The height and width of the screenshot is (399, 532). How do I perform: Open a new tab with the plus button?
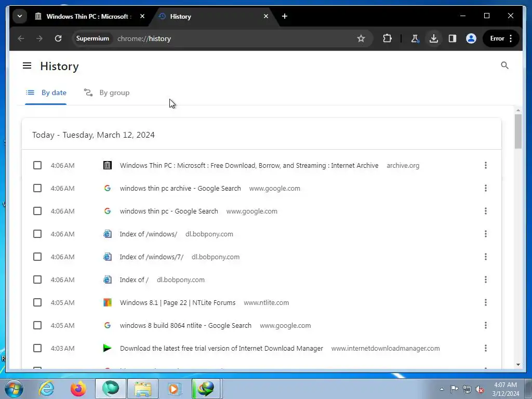(285, 16)
